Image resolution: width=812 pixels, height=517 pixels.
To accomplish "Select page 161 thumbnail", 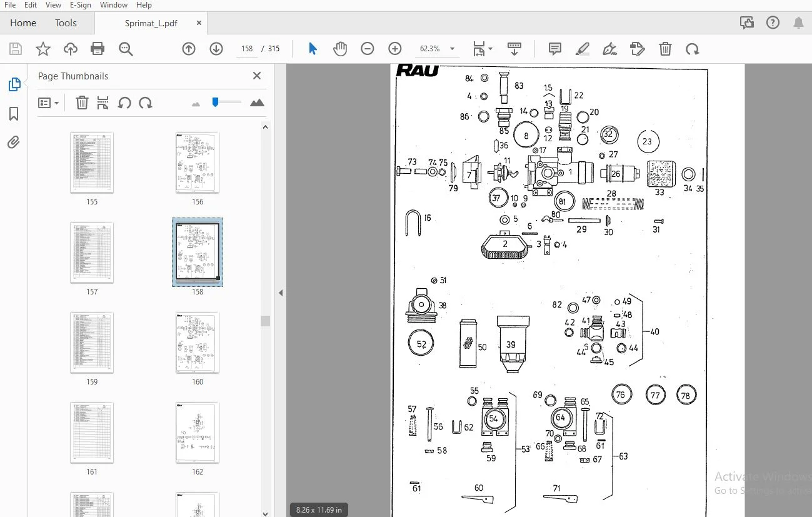I will point(92,433).
